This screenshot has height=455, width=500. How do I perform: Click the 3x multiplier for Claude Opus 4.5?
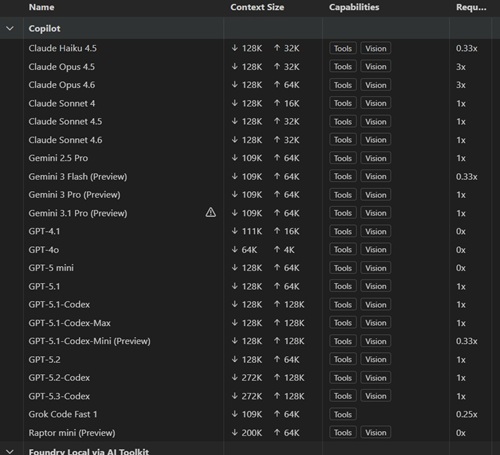[461, 67]
